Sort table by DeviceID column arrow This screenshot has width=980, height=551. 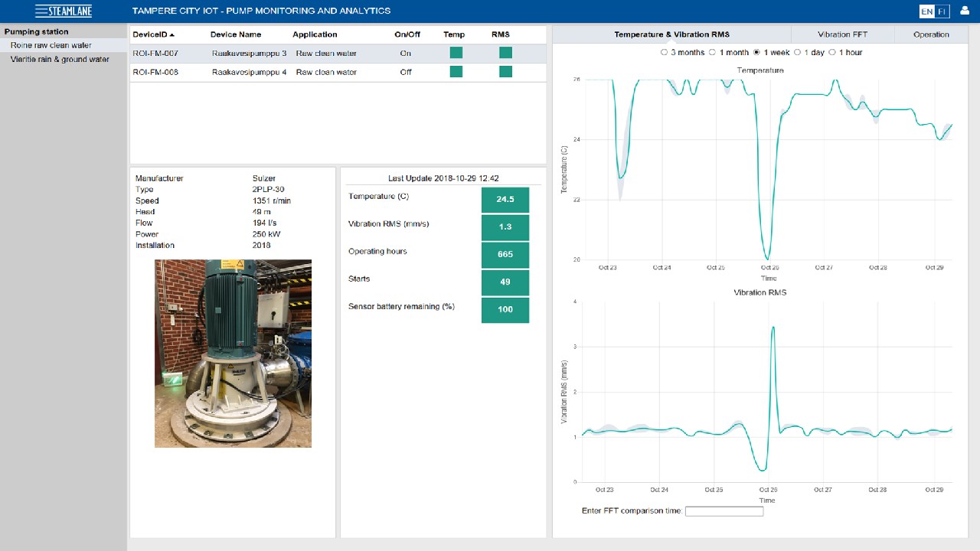pos(172,35)
